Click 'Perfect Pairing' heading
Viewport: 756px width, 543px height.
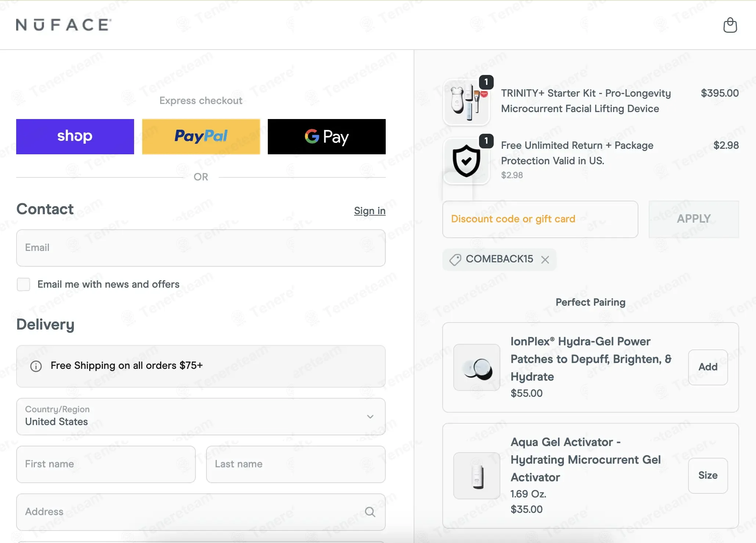click(x=590, y=302)
